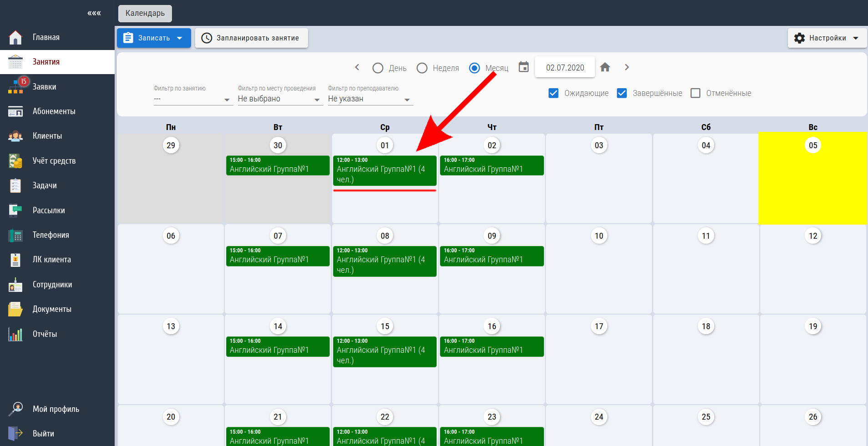Viewport: 868px width, 446px height.
Task: Open Фильтр по преподавателю dropdown
Action: click(x=370, y=99)
